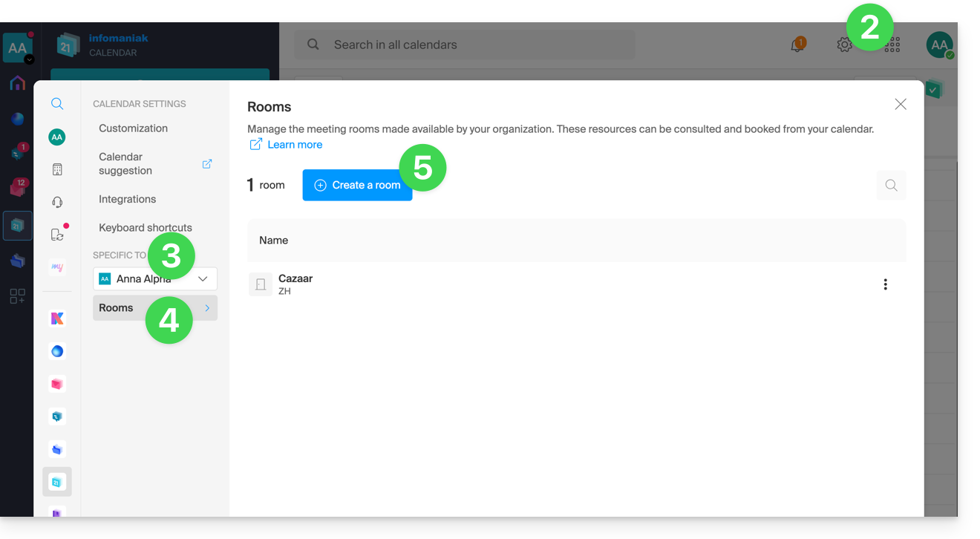This screenshot has width=980, height=539.
Task: Click the home icon in left rail
Action: tap(17, 83)
